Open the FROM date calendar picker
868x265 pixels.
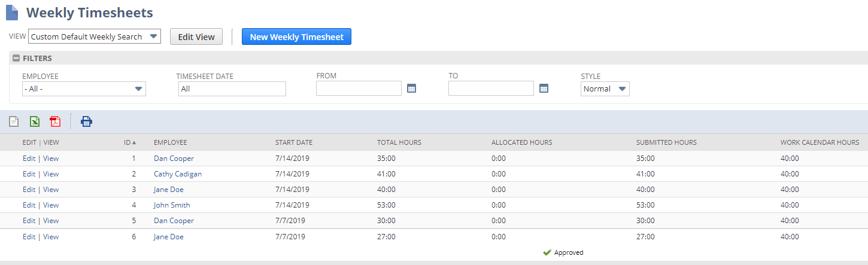click(x=411, y=89)
